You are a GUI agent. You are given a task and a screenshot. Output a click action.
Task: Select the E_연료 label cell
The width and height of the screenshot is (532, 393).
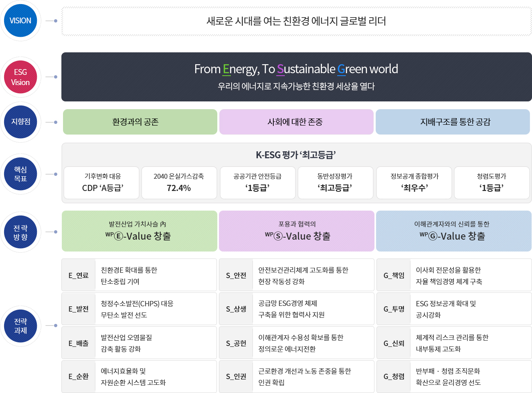coord(78,274)
